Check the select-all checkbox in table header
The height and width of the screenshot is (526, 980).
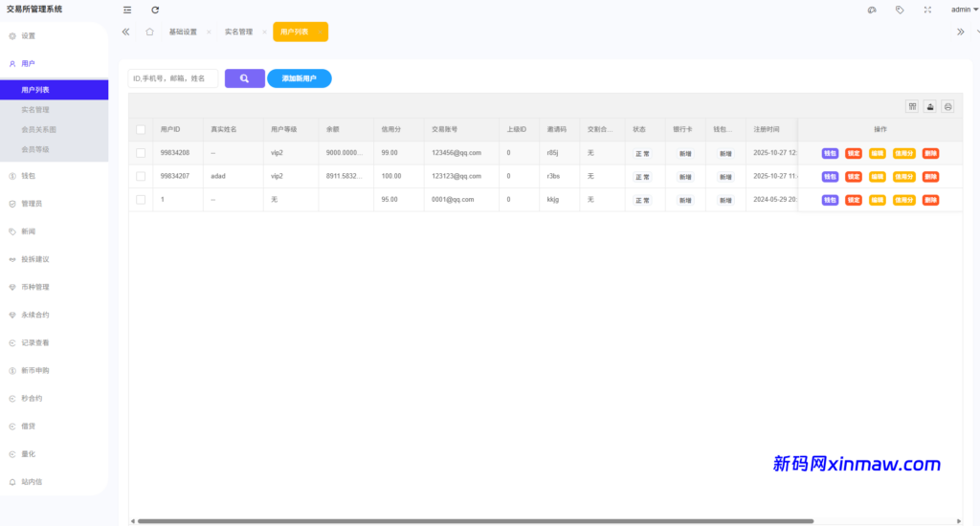click(141, 129)
